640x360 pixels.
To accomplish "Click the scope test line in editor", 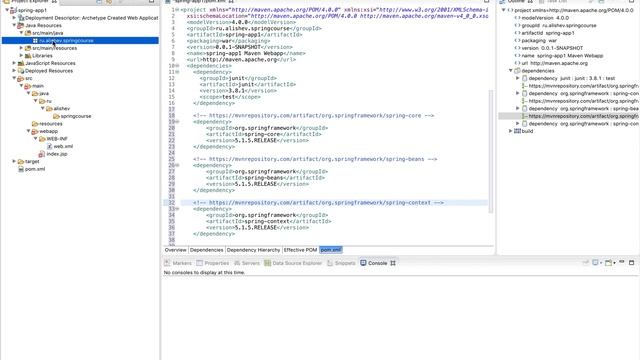I will (x=230, y=97).
